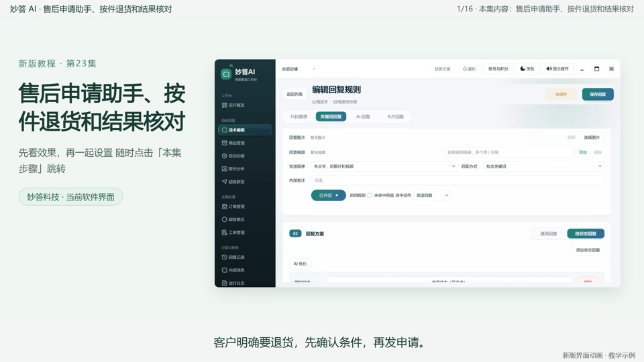Check the 未命中兜底 checkbox
Screen dimensions: 644x362
tap(370, 195)
